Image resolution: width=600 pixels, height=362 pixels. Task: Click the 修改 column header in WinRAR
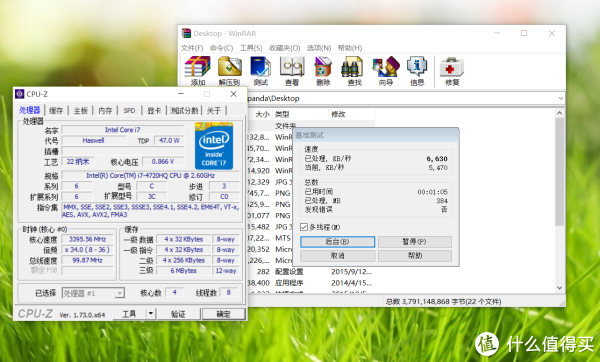click(x=352, y=114)
